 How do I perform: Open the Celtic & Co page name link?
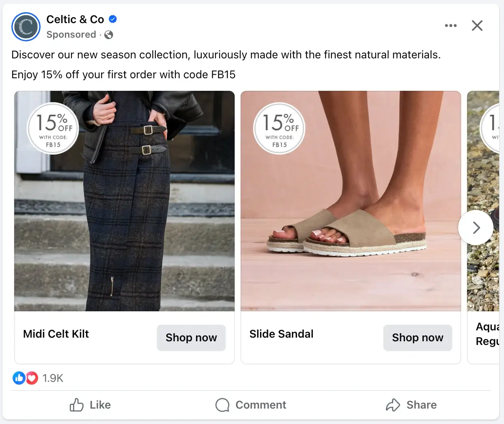tap(75, 19)
